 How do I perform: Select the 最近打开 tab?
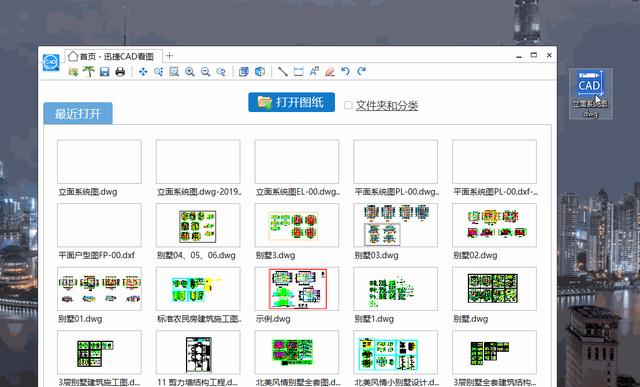click(78, 113)
